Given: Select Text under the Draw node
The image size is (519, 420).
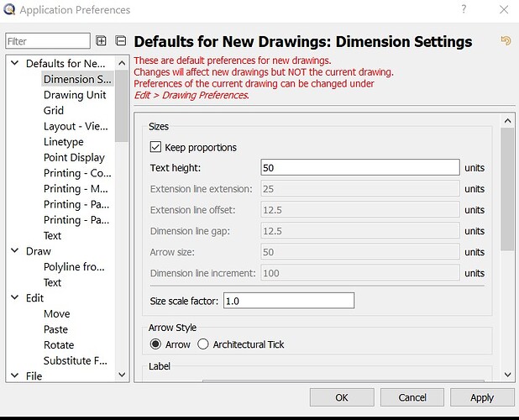Looking at the screenshot, I should point(52,282).
